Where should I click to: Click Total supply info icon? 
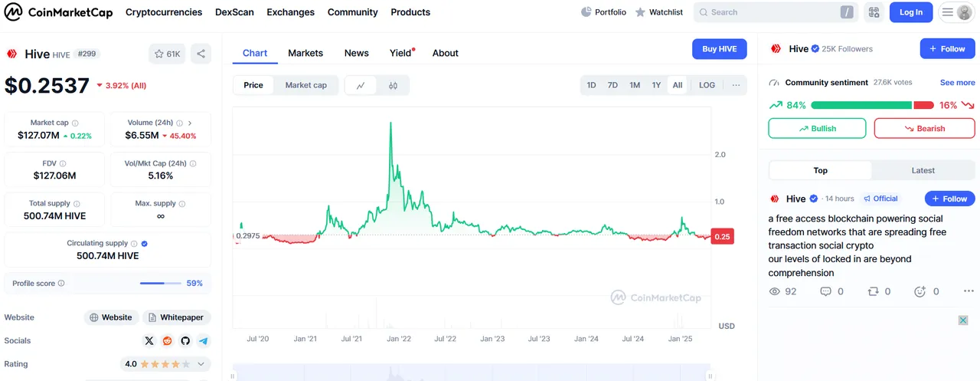click(77, 203)
